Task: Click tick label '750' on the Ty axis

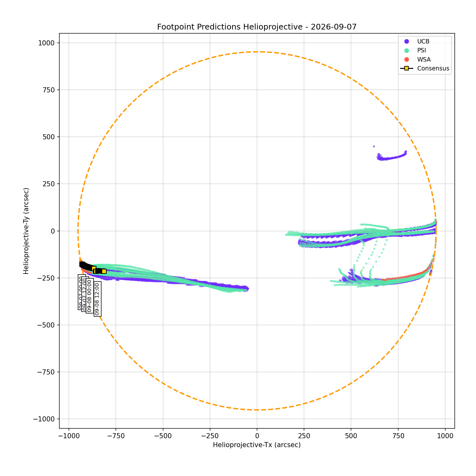Action: tap(50, 90)
